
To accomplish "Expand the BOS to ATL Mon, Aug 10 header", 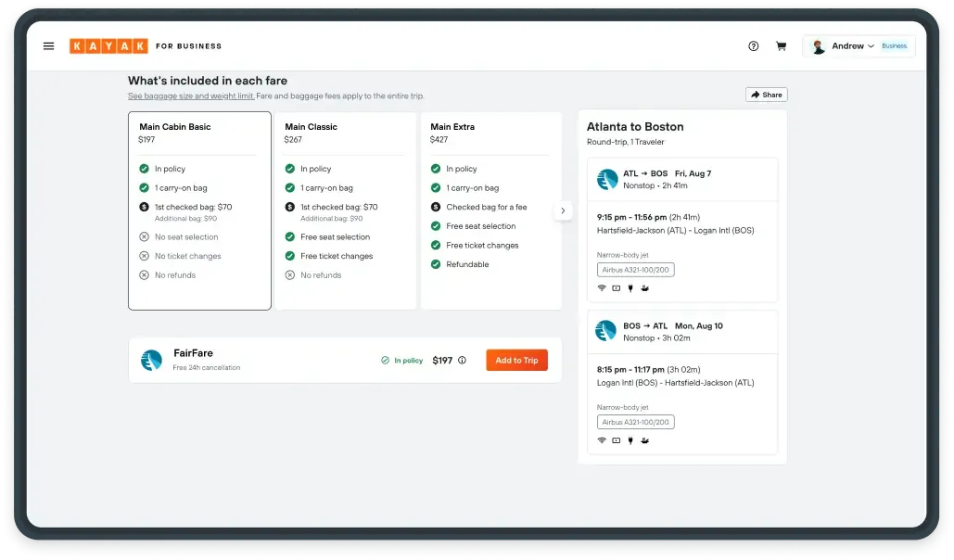I will tap(681, 331).
